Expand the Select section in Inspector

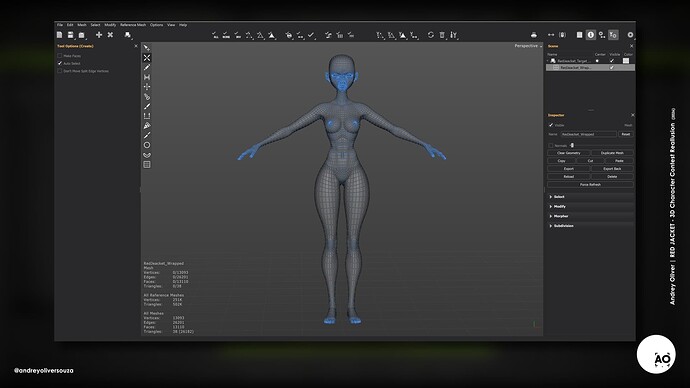point(591,197)
